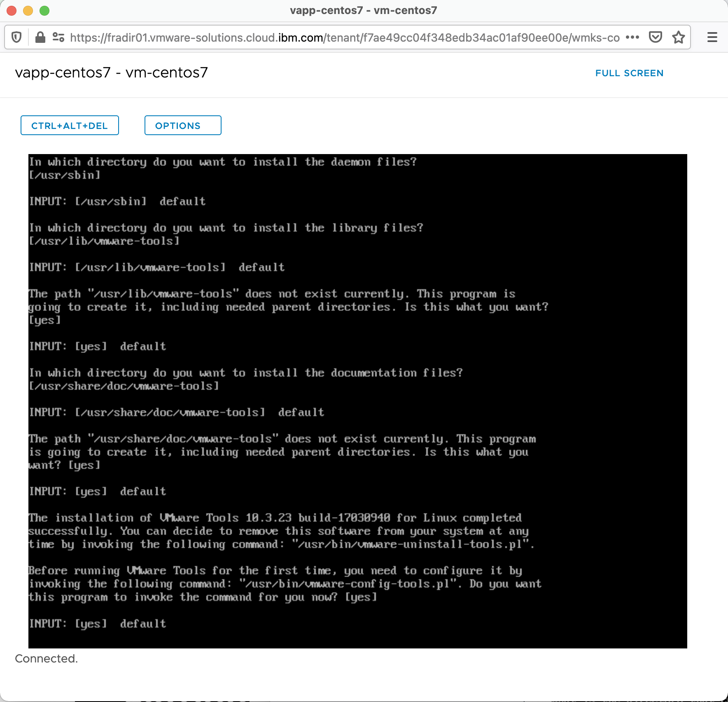Image resolution: width=728 pixels, height=702 pixels.
Task: Send CTRL+ALT+DEL to the VM
Action: click(70, 126)
